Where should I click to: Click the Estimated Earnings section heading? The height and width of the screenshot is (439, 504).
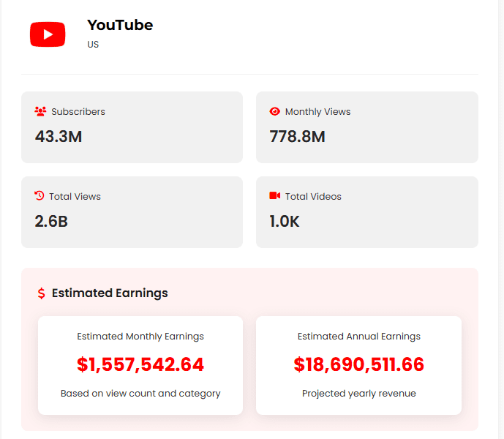tap(110, 293)
